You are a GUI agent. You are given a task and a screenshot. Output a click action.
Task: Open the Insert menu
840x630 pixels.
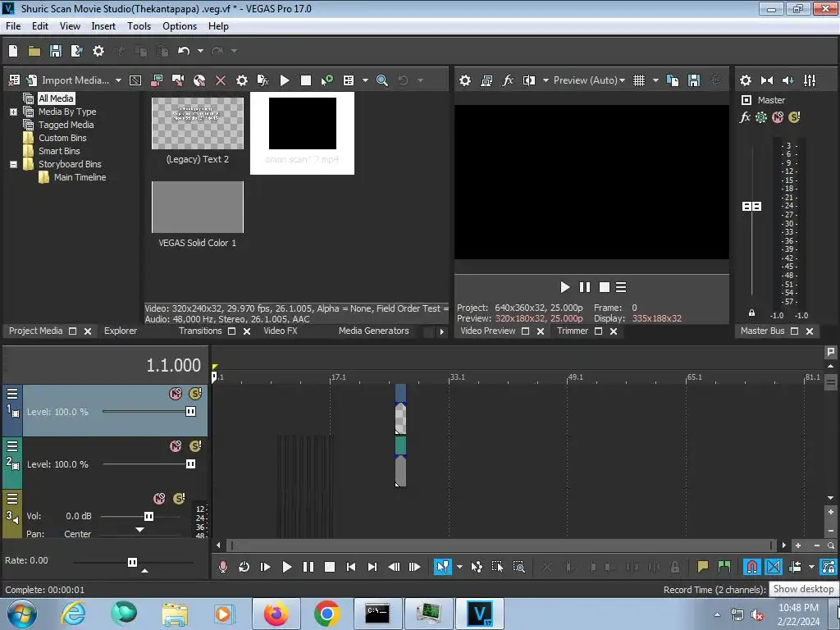tap(103, 26)
